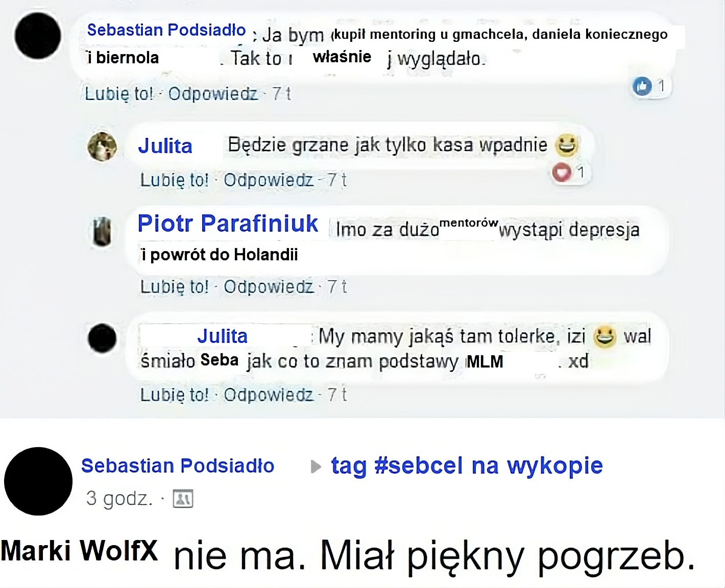
Task: Click the smiley emoji in Julita's comment
Action: click(566, 145)
